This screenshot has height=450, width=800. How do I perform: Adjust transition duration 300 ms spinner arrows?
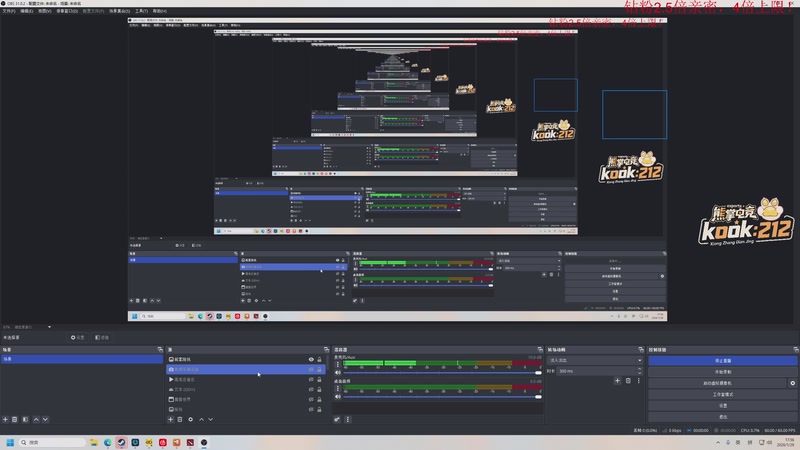click(x=639, y=371)
